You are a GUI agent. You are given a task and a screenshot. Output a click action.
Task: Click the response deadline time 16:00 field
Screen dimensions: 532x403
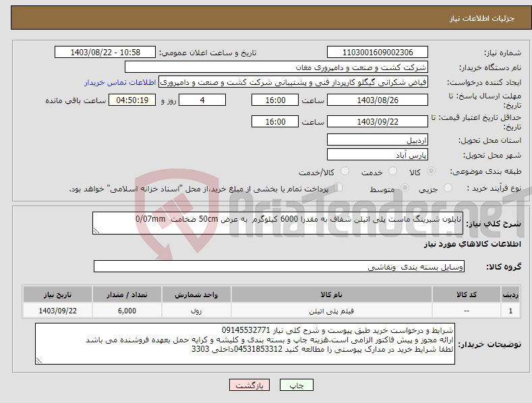275,100
